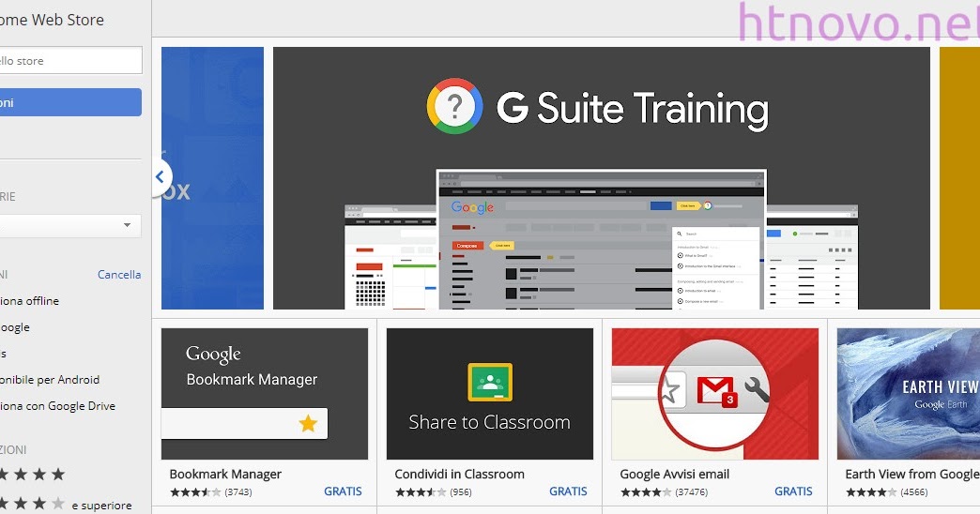Click the Earth View from Google title

tap(912, 474)
